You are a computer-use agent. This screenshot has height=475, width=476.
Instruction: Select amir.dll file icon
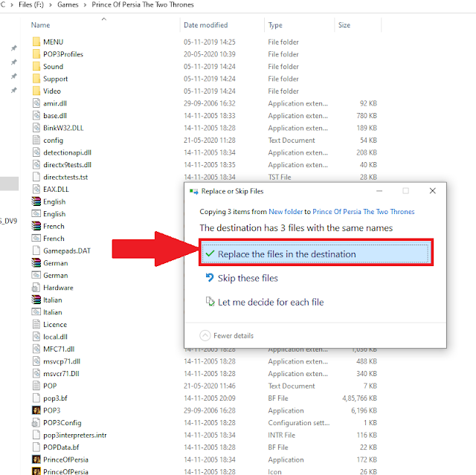36,103
